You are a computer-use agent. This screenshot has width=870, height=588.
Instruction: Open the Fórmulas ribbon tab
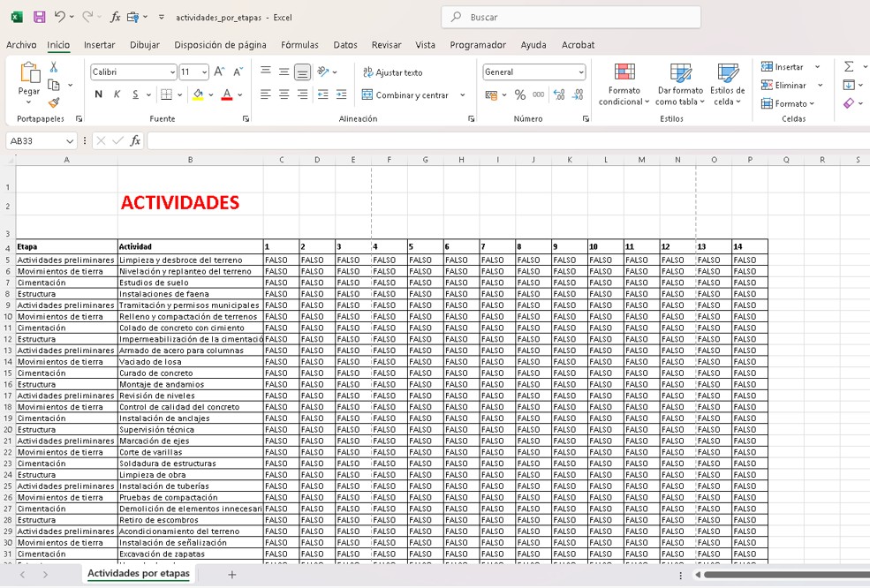[299, 45]
